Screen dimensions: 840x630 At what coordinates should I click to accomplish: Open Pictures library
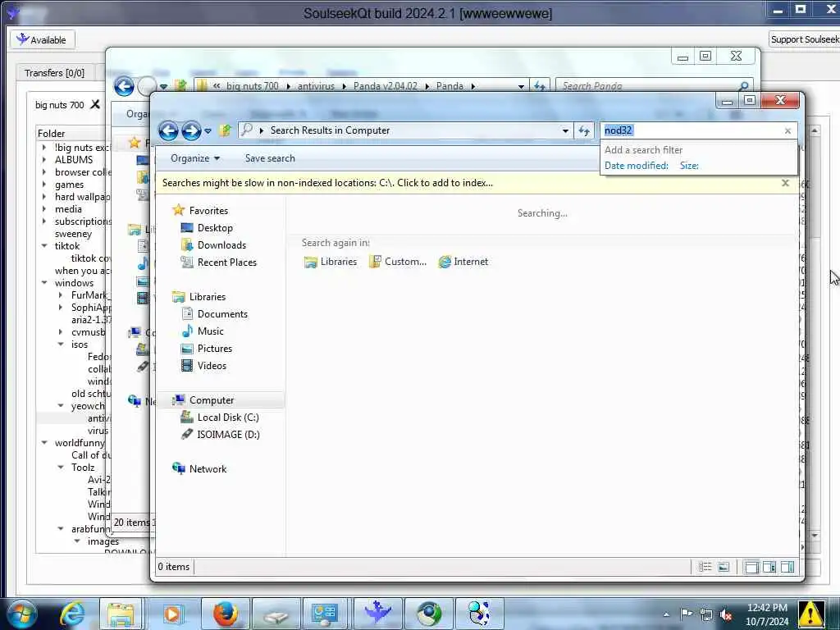[x=214, y=348]
